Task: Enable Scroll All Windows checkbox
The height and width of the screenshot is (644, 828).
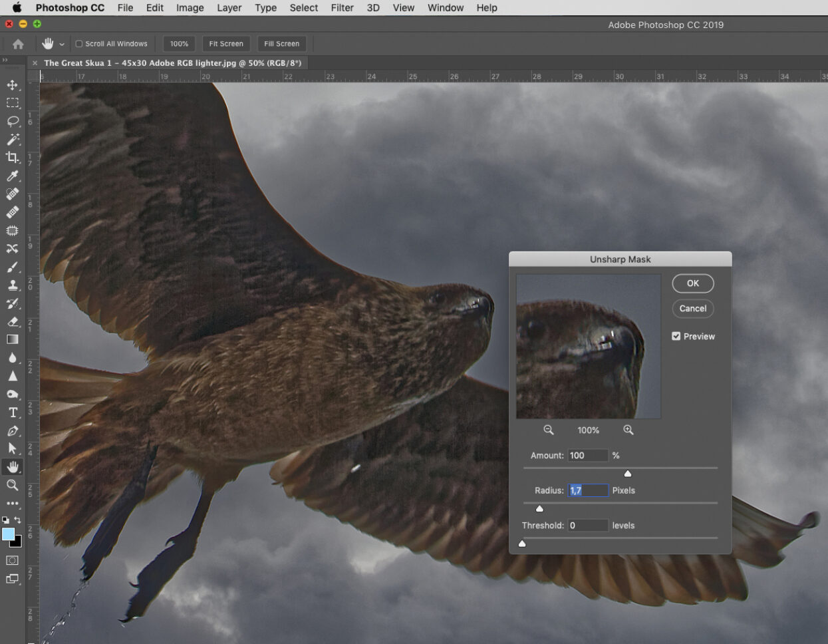Action: pyautogui.click(x=79, y=44)
